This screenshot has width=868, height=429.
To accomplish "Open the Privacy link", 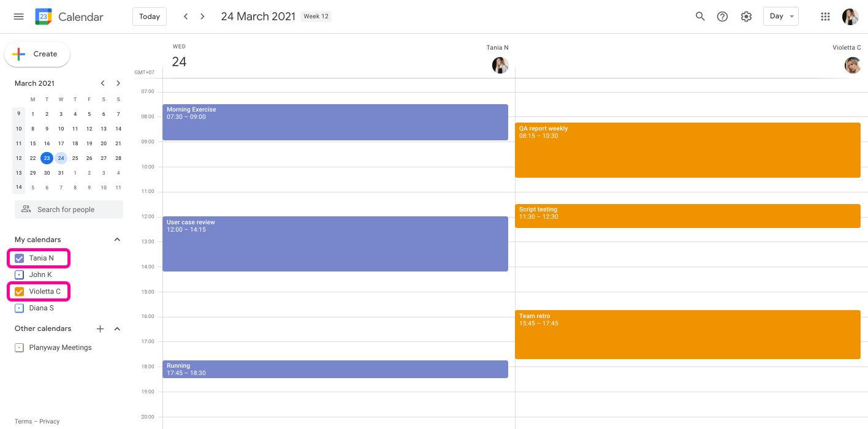I will pyautogui.click(x=50, y=421).
